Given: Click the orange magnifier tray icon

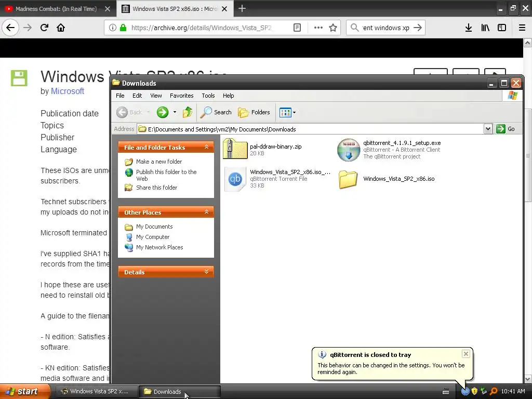Looking at the screenshot, I should 494,391.
